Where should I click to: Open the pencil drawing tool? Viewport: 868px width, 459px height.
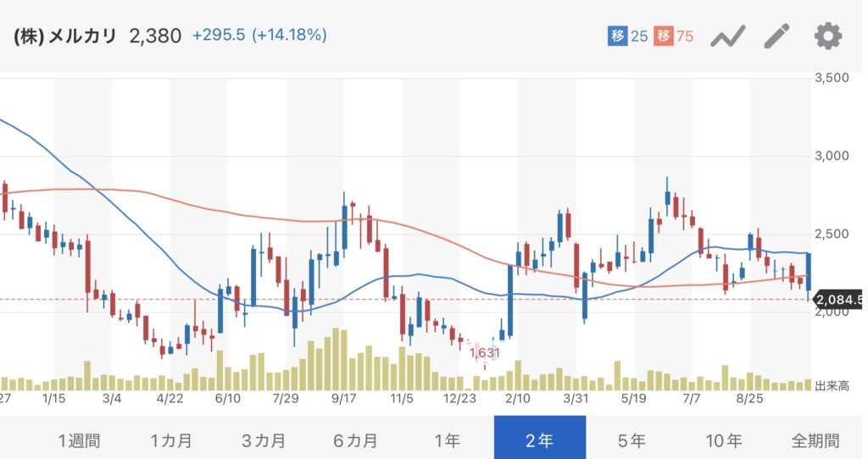(776, 36)
